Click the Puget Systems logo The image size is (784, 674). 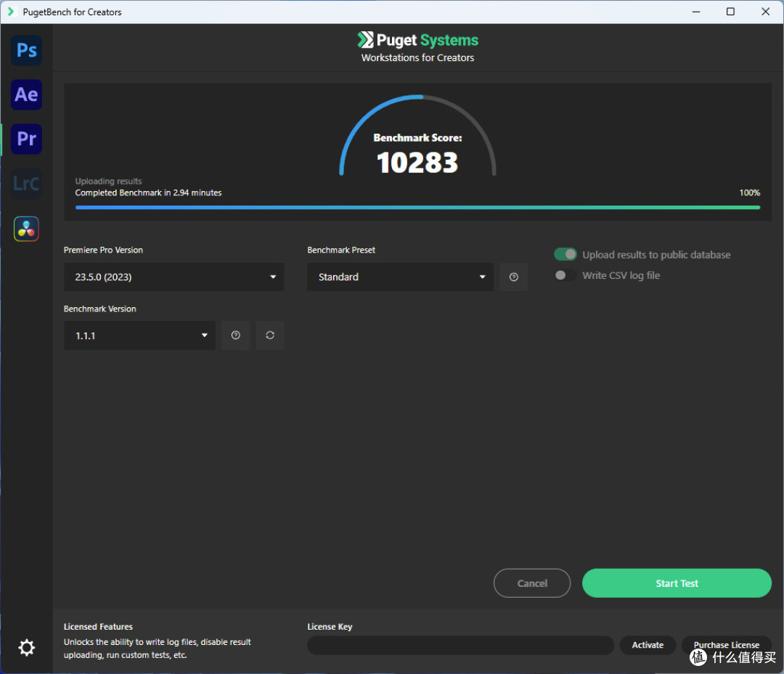(x=417, y=39)
